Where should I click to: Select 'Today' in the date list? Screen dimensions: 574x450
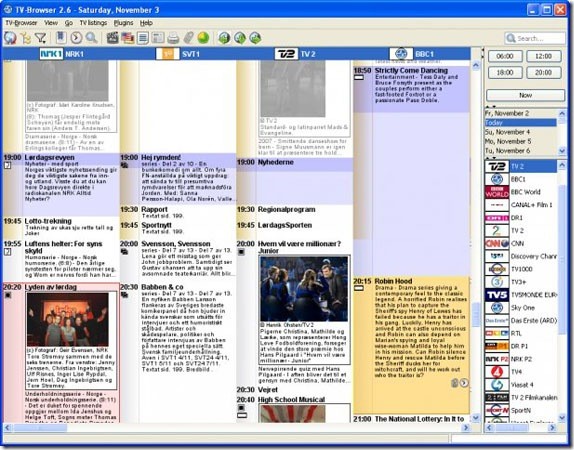click(521, 123)
